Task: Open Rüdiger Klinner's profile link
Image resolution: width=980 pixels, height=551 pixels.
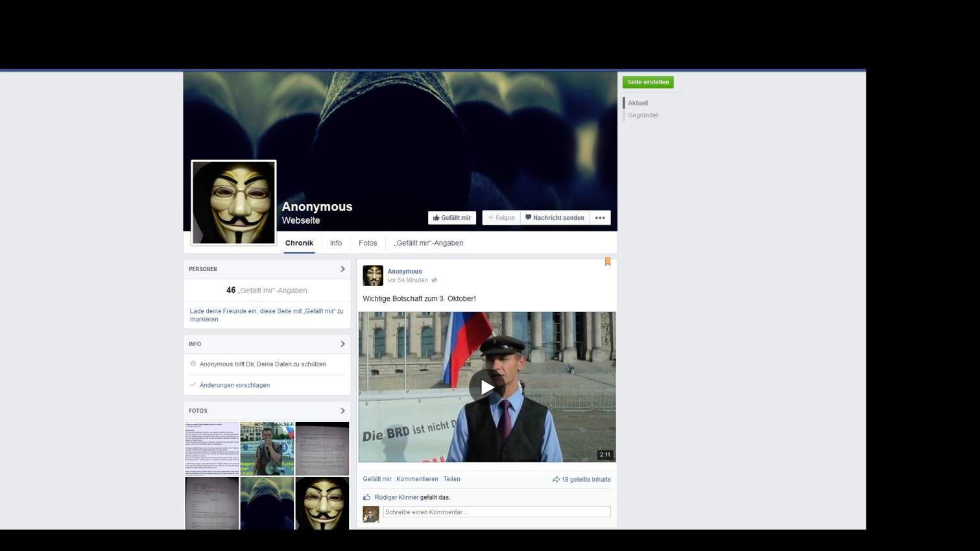Action: pos(396,497)
